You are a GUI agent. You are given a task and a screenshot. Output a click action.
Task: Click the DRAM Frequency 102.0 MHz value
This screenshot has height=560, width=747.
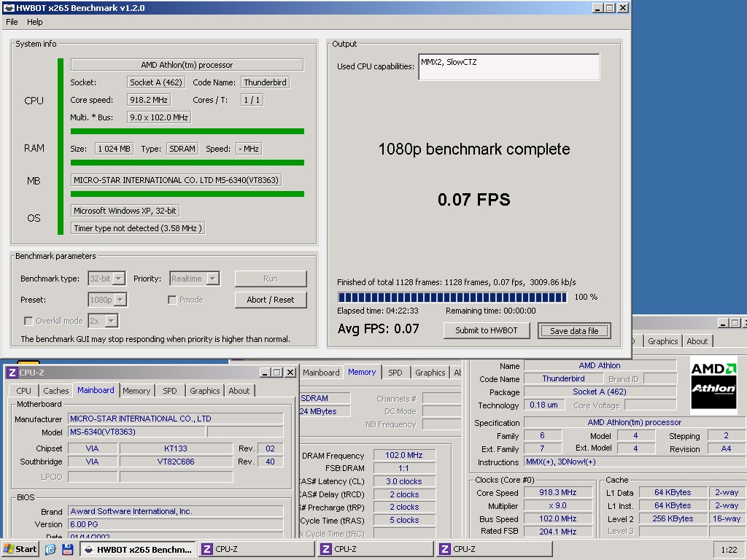click(404, 455)
